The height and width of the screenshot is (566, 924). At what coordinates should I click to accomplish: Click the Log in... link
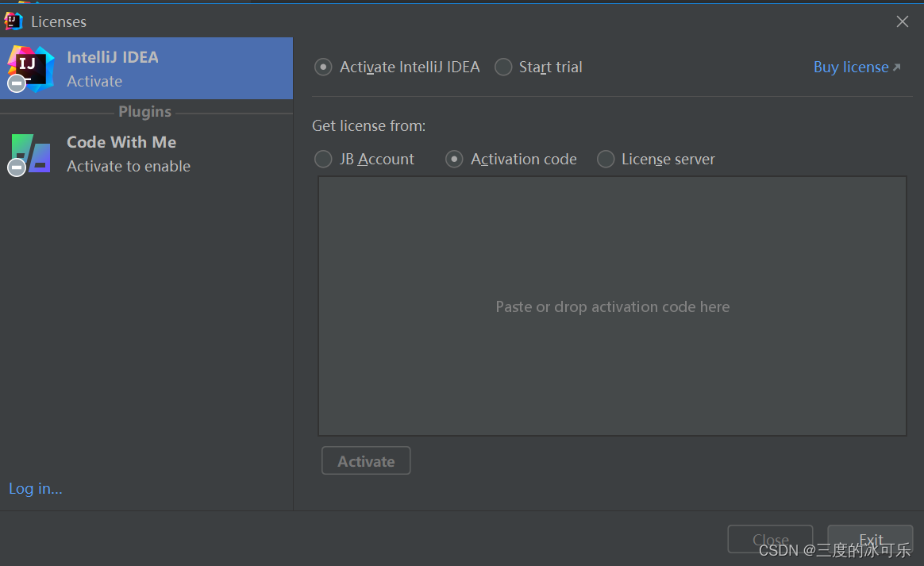click(36, 489)
